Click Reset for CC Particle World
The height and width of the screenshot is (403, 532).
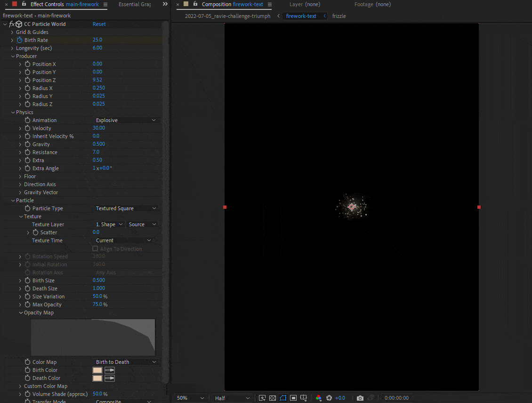point(99,24)
